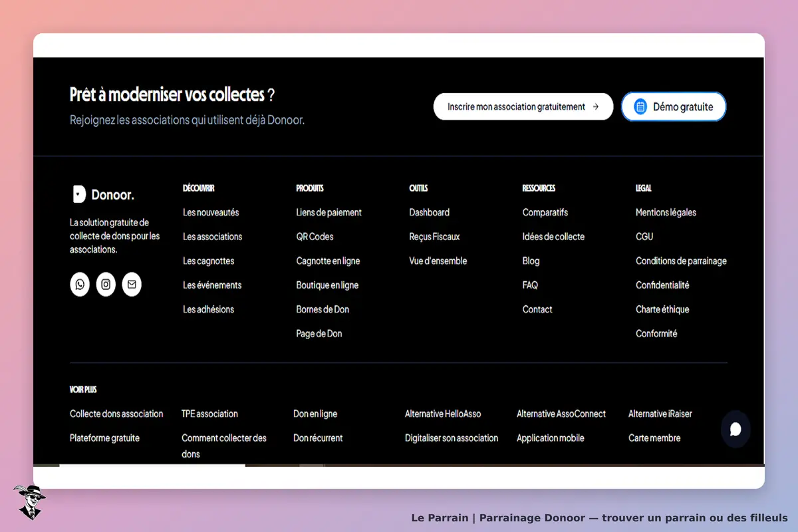Click the 'PRODUITS' column heading

(x=310, y=188)
